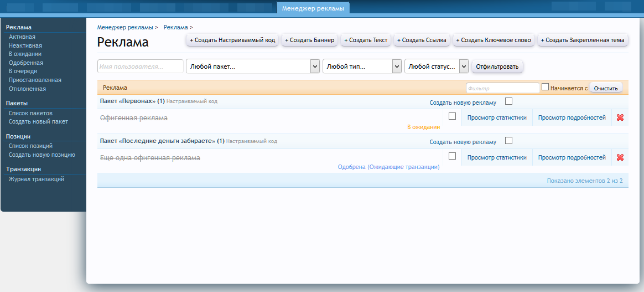Click the «Показано элементов 2 из 2» text

point(585,181)
